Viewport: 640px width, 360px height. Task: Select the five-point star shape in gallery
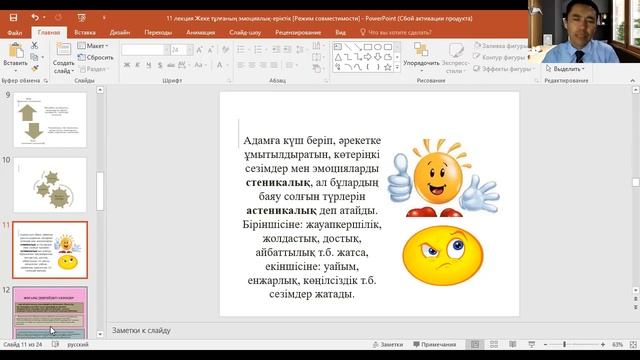pyautogui.click(x=388, y=67)
